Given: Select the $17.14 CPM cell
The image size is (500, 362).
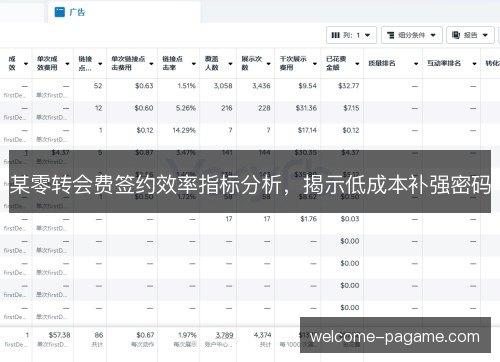Looking at the screenshot, I should point(307,130).
